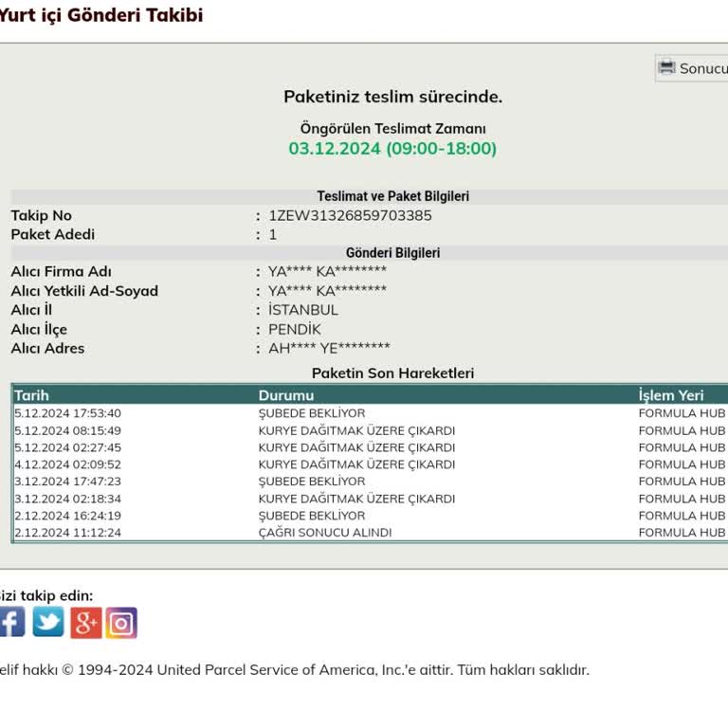The image size is (728, 728).
Task: Click the United Parcel Service copyright text
Action: (295, 670)
